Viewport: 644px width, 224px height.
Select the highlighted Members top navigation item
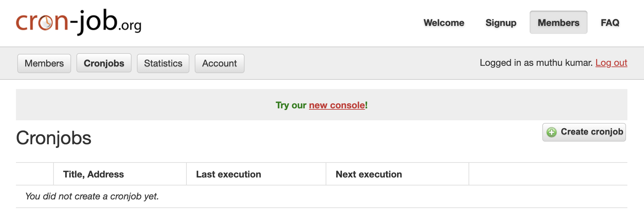(558, 23)
